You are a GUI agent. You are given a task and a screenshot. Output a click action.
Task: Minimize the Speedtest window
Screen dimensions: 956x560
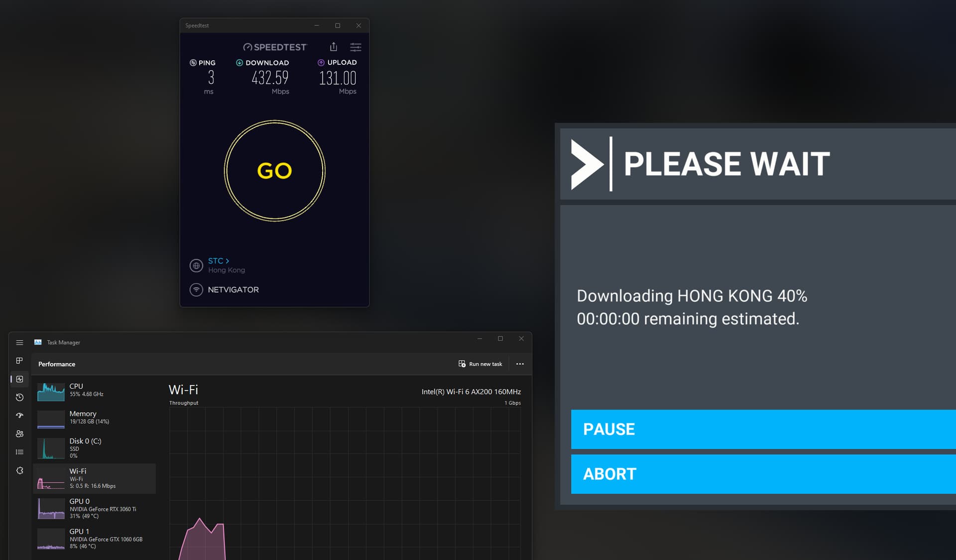point(316,25)
